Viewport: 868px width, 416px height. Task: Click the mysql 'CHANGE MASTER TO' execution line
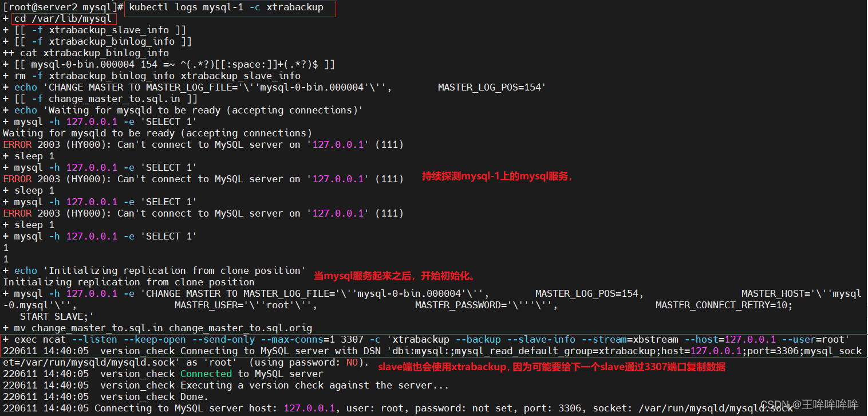click(432, 294)
